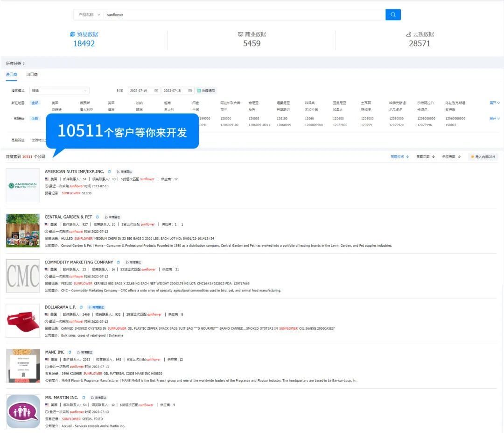Open 商情雷达 tag for AMERICAN NUTS
The height and width of the screenshot is (433, 504).
point(125,172)
